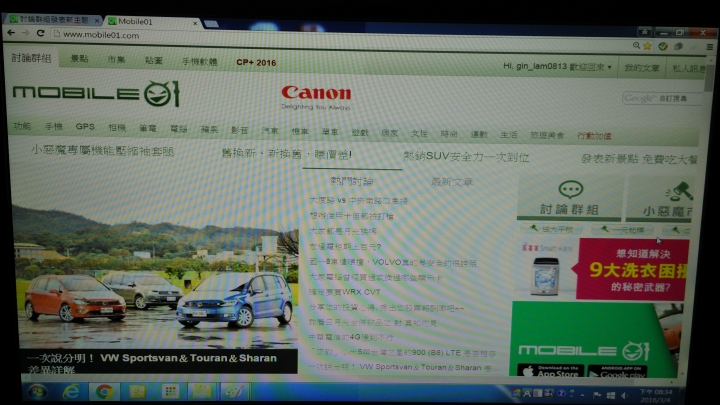Open the 手機 category menu
Screen dimensions: 720x405
[53, 126]
